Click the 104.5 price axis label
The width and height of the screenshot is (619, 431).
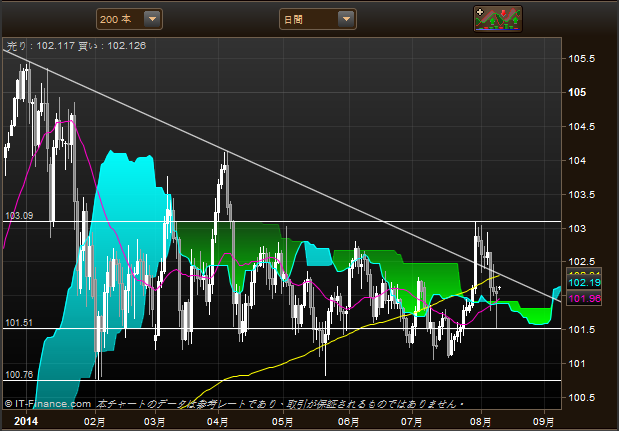coord(582,127)
